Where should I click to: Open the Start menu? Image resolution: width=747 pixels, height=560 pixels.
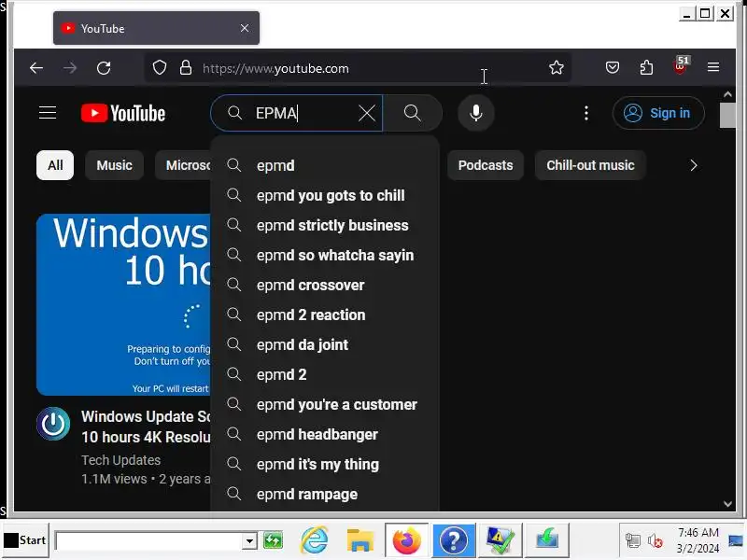tap(25, 540)
